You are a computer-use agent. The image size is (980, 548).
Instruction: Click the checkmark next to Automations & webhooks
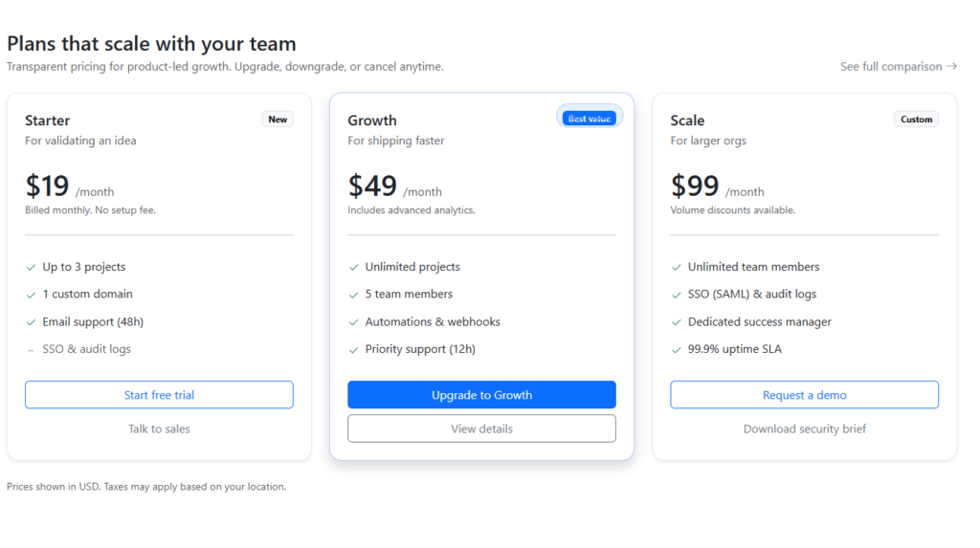click(x=354, y=322)
